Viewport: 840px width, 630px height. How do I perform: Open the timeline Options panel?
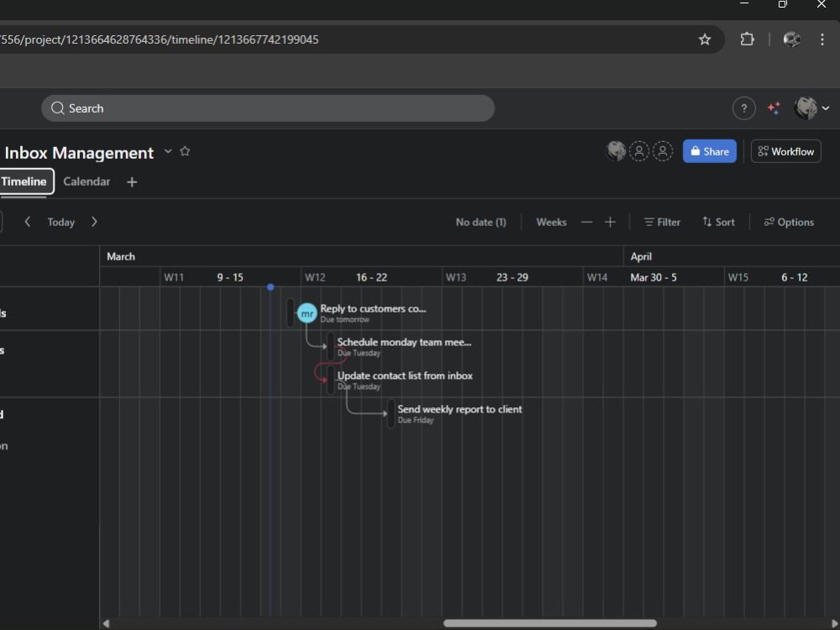(x=789, y=222)
